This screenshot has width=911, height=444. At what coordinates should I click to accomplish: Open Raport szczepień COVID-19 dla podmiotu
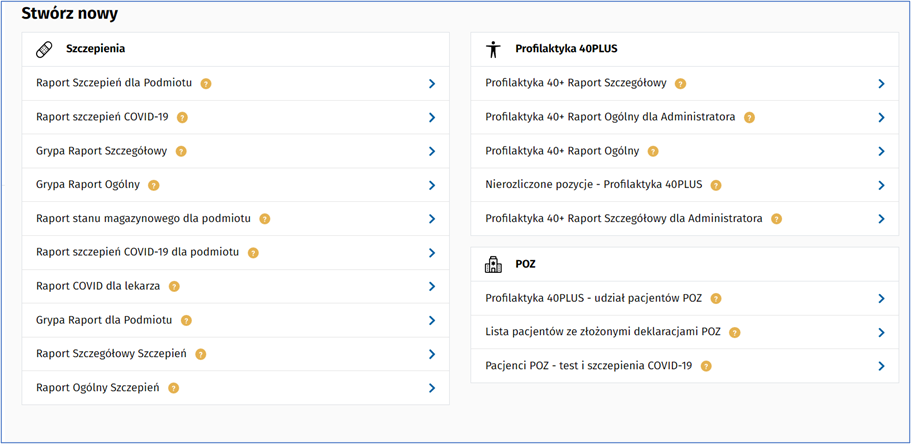click(x=138, y=253)
